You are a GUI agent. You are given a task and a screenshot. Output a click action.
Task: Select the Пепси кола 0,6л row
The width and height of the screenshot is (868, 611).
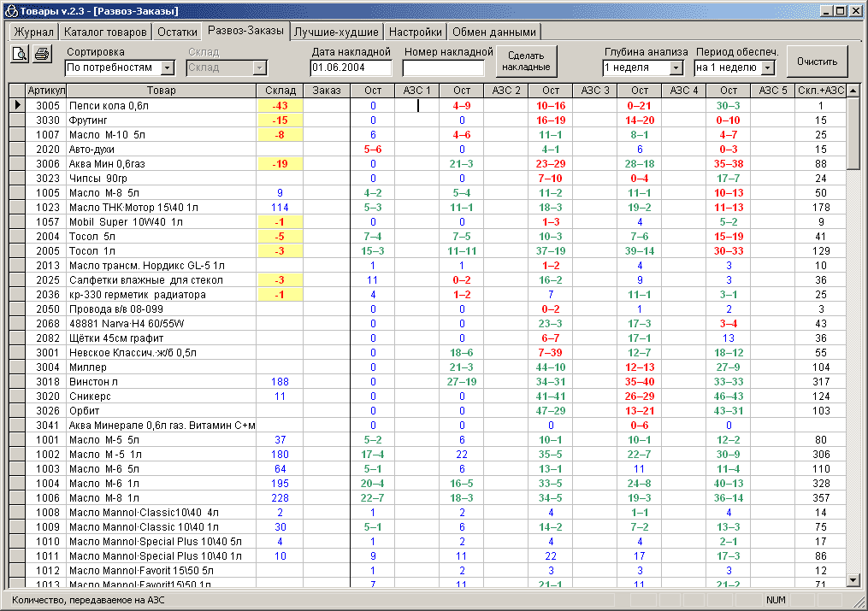pyautogui.click(x=428, y=105)
